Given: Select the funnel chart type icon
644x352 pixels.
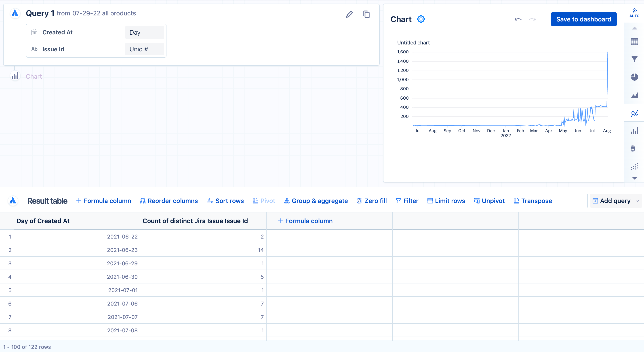Looking at the screenshot, I should pos(634,59).
